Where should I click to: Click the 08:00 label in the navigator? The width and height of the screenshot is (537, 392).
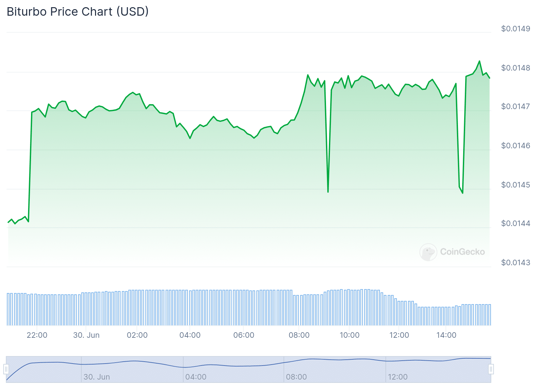coord(296,377)
